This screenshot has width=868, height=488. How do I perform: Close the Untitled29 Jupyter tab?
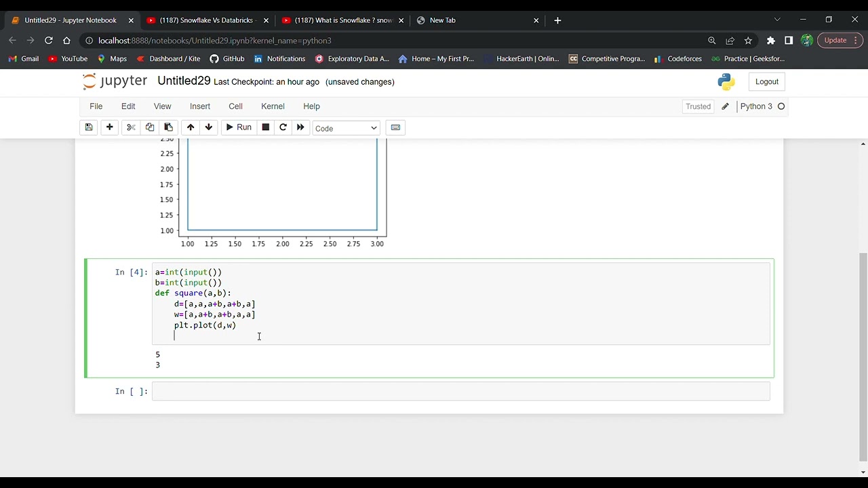(131, 20)
